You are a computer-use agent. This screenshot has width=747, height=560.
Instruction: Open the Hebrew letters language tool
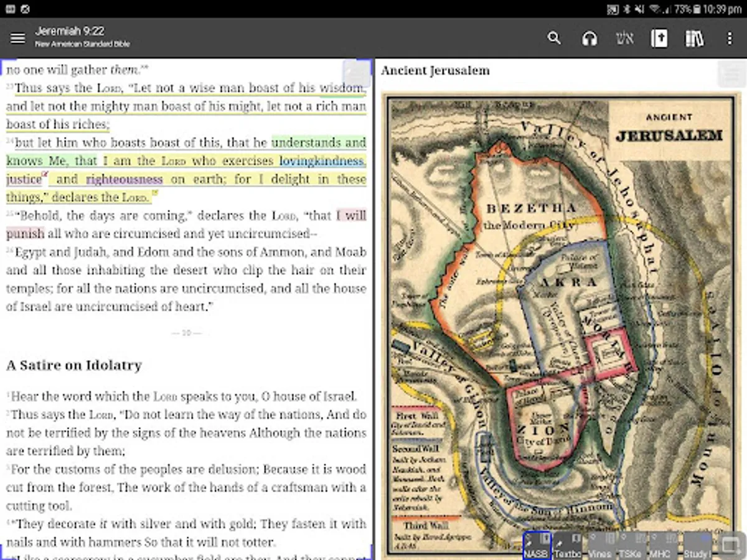coord(624,39)
